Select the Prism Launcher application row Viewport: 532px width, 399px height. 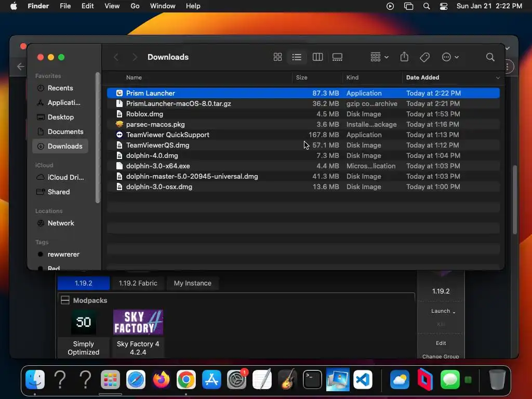(x=303, y=93)
